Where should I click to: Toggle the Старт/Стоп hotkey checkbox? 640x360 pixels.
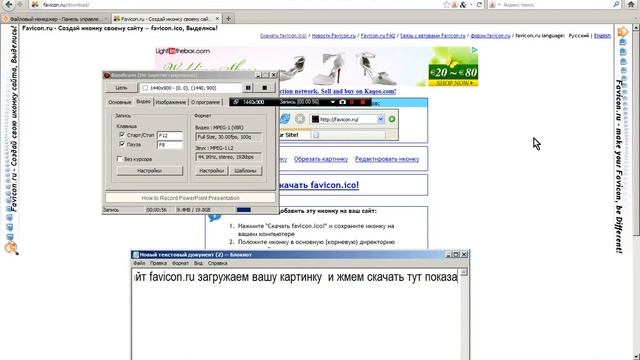pos(122,134)
